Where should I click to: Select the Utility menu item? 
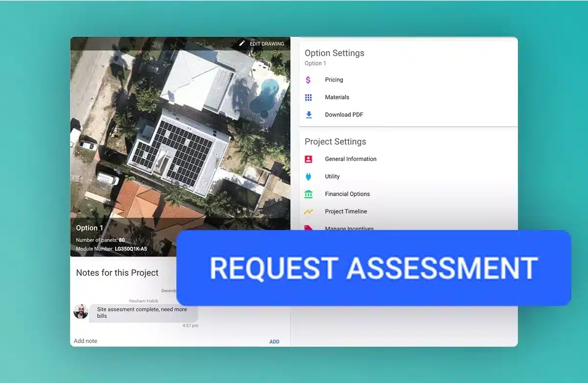(332, 177)
